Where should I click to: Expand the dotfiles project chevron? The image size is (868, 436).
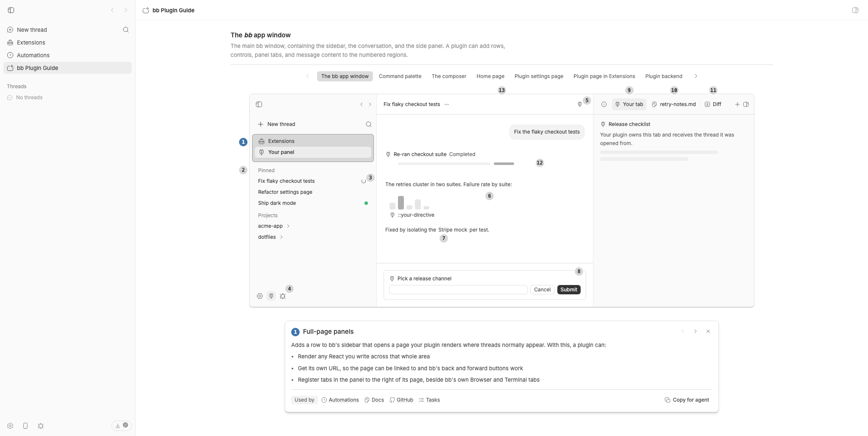click(x=281, y=237)
